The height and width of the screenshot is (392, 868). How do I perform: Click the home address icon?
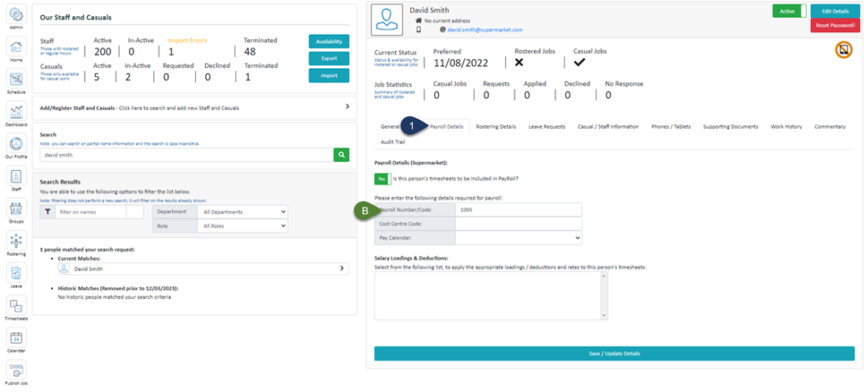pyautogui.click(x=419, y=20)
